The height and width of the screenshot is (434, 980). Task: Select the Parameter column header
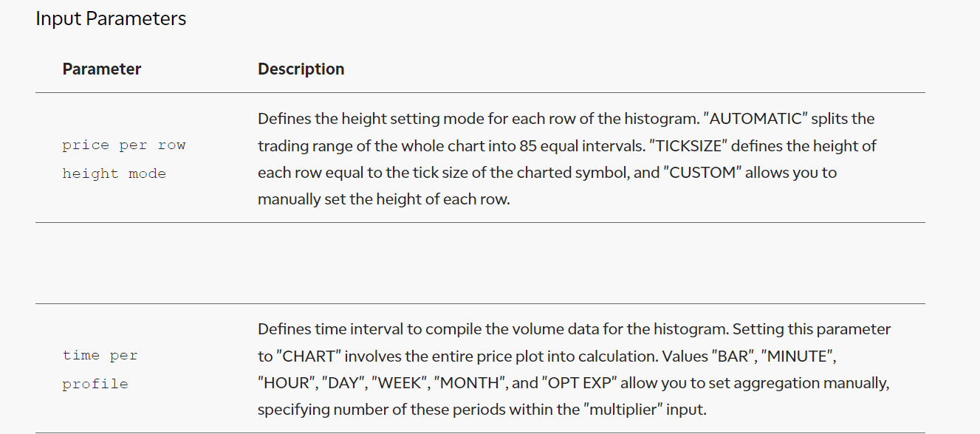point(102,69)
